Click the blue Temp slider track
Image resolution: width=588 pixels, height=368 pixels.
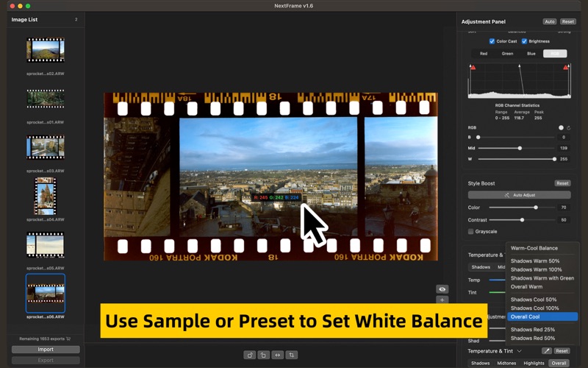coord(498,280)
